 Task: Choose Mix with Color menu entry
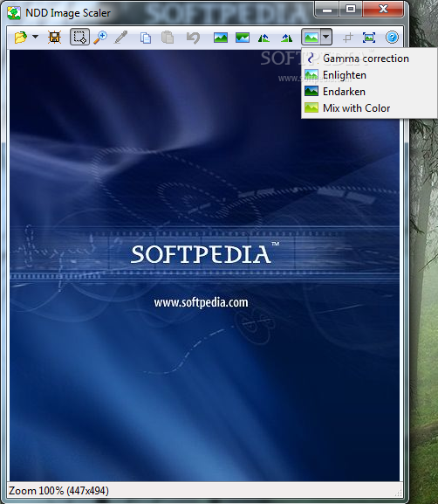(369, 108)
